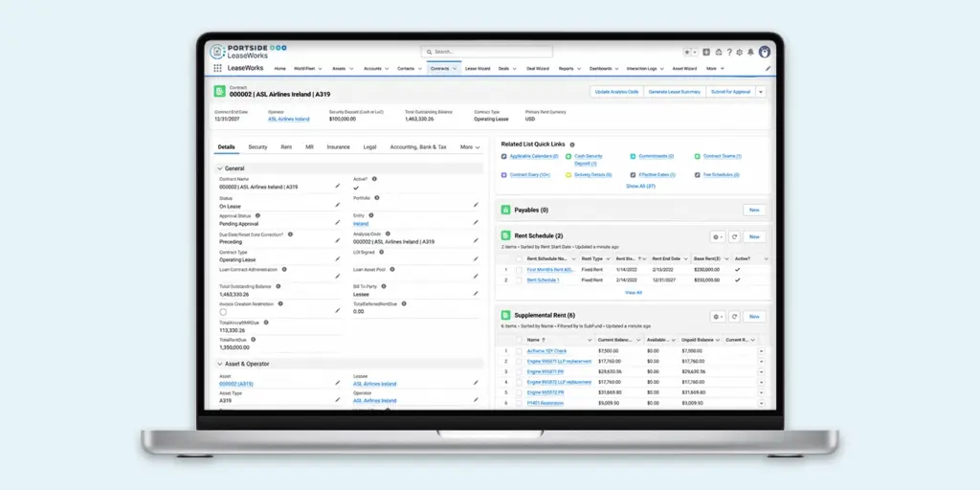Show info for Total Outstanding Balance field
Image resolution: width=980 pixels, height=490 pixels.
point(278,286)
